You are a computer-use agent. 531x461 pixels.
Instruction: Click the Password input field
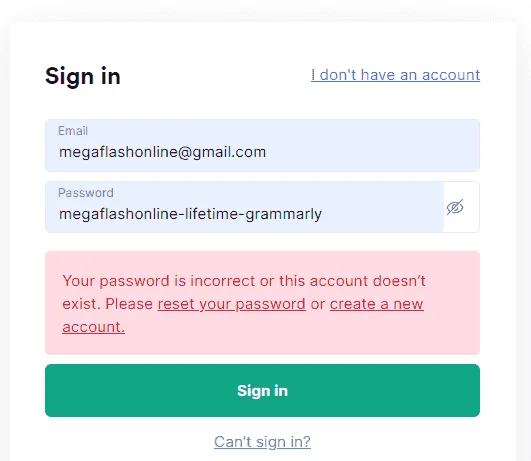click(x=244, y=207)
